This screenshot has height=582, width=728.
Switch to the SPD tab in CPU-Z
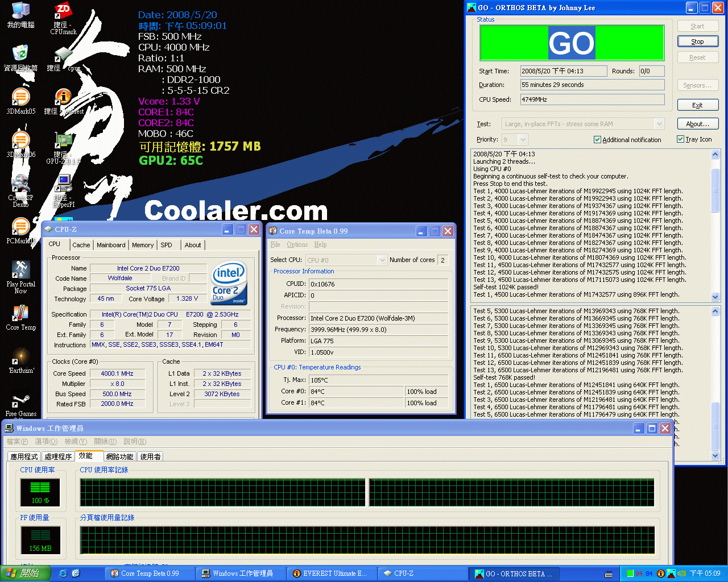point(166,245)
